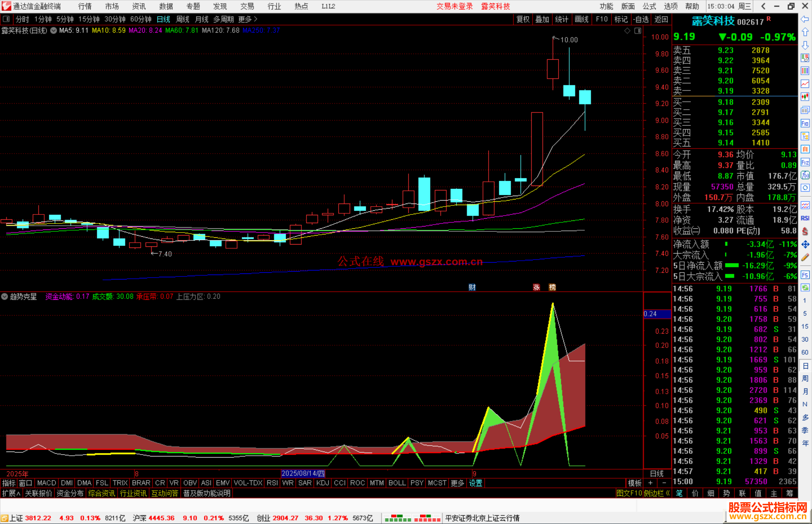The image size is (812, 524).
Task: Select the KDJ indicator
Action: pos(323,483)
